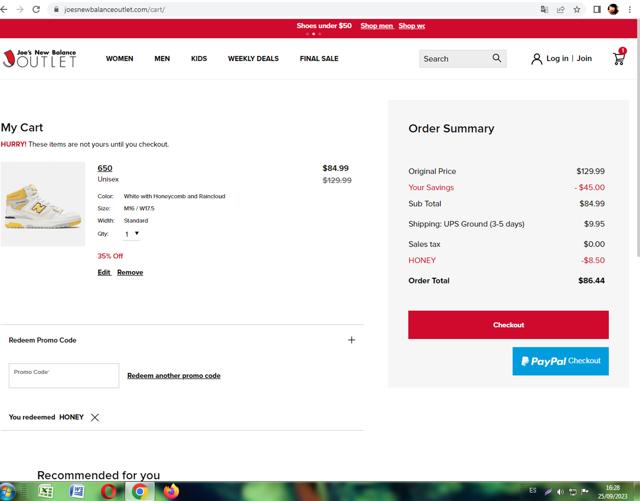Remove the redeemed HONEY promo code
This screenshot has width=640, height=501.
click(x=95, y=417)
